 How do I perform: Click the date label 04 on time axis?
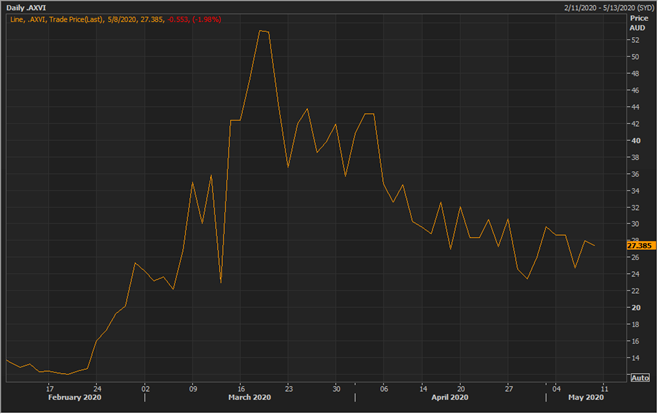[556, 389]
